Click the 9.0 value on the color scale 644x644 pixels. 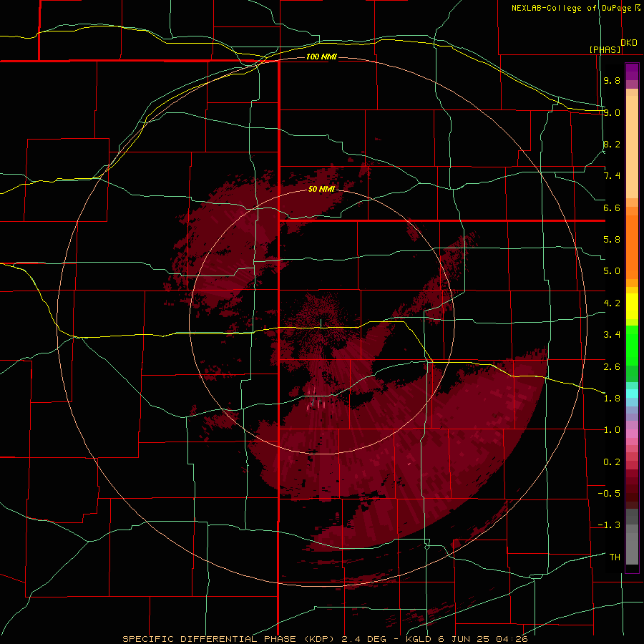click(612, 112)
